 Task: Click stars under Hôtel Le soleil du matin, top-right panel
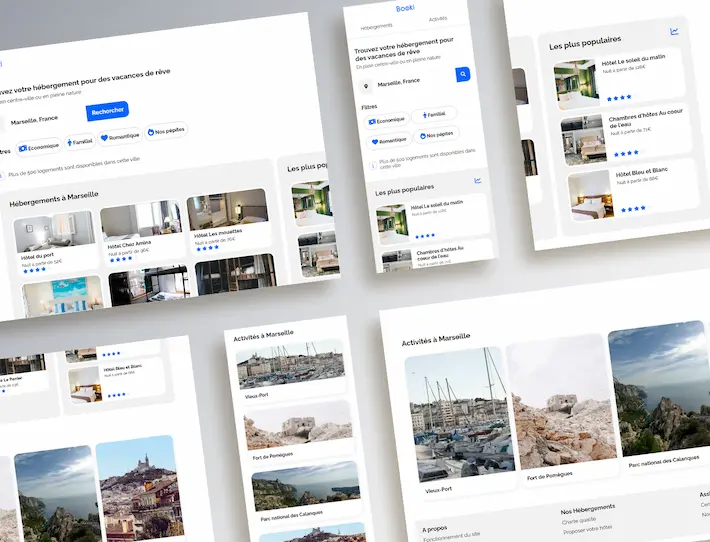619,98
